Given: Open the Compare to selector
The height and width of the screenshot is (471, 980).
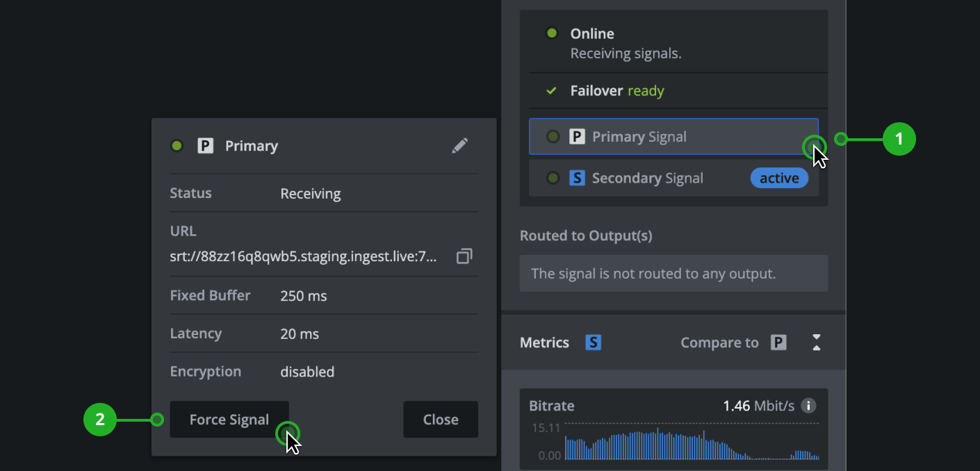Looking at the screenshot, I should pyautogui.click(x=719, y=342).
